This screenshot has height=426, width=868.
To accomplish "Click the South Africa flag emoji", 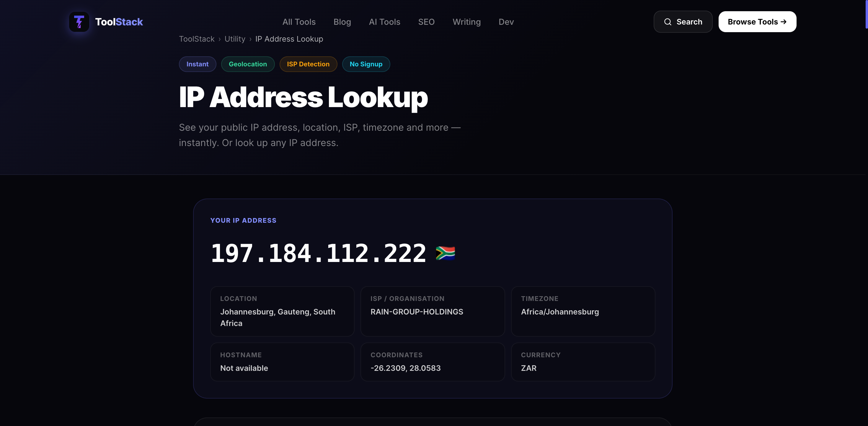I will [445, 253].
